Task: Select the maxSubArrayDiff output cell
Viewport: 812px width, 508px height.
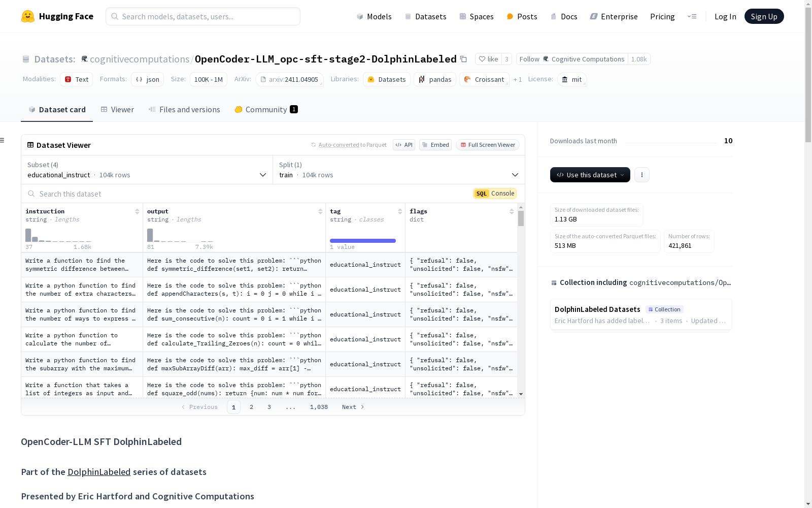Action: coord(234,364)
